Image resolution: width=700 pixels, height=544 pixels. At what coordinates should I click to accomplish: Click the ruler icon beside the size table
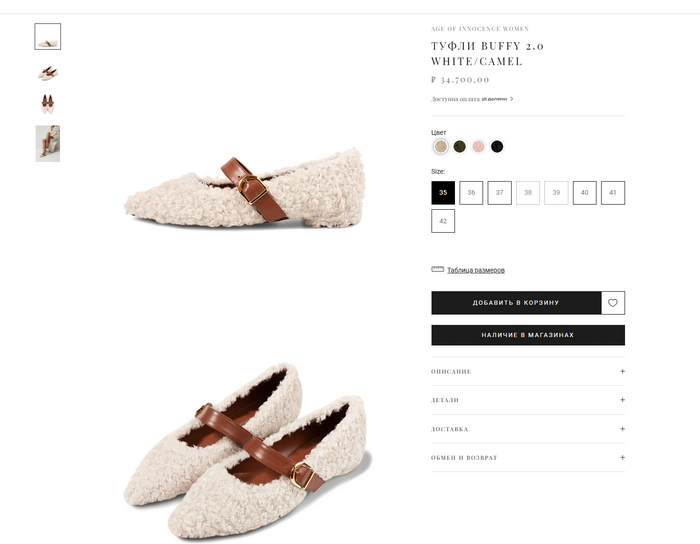[437, 270]
